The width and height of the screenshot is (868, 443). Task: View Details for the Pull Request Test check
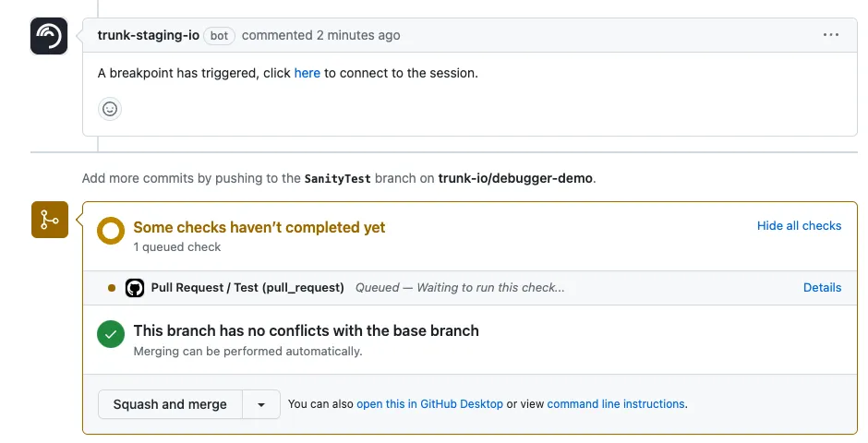click(x=822, y=288)
